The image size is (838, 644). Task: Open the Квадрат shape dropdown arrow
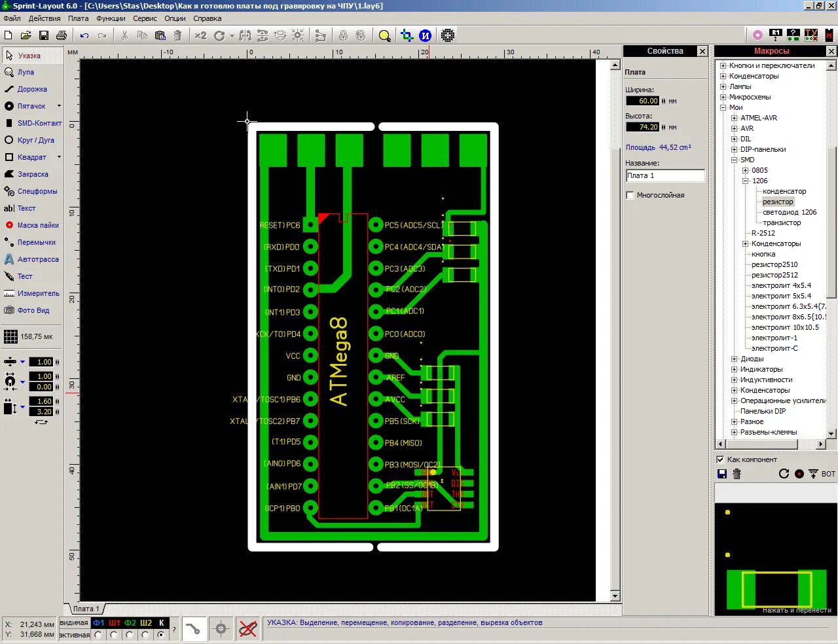[x=59, y=157]
